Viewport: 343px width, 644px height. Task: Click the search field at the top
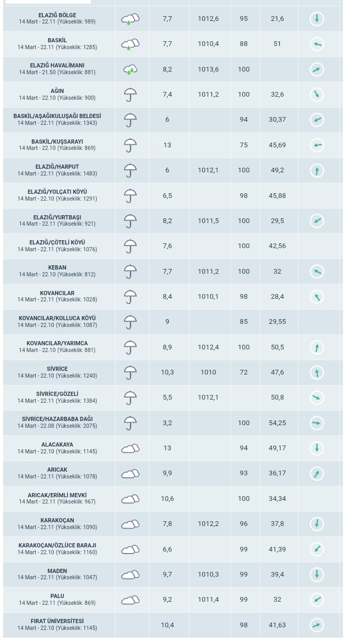(48, 2)
